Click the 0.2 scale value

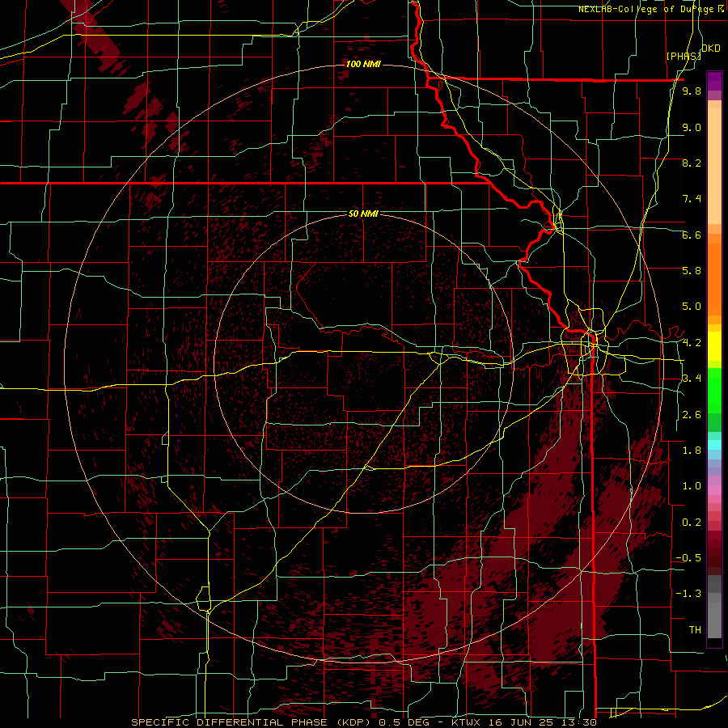pos(692,523)
